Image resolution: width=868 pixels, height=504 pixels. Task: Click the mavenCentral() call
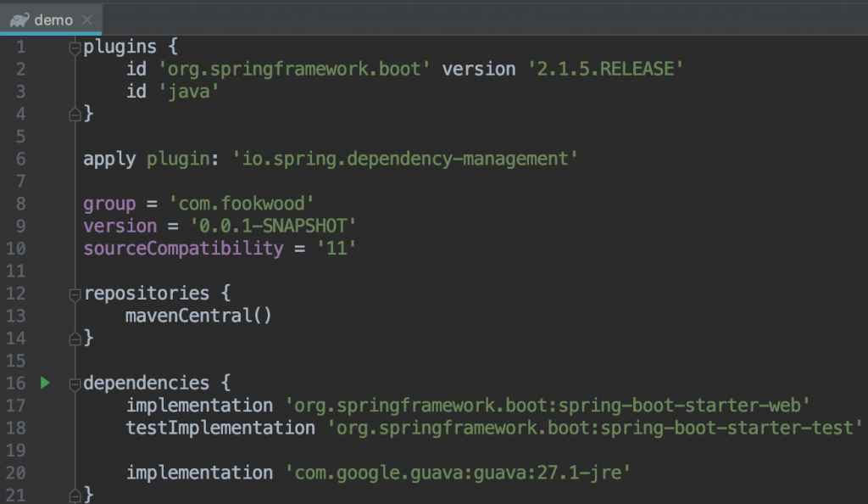click(x=198, y=316)
